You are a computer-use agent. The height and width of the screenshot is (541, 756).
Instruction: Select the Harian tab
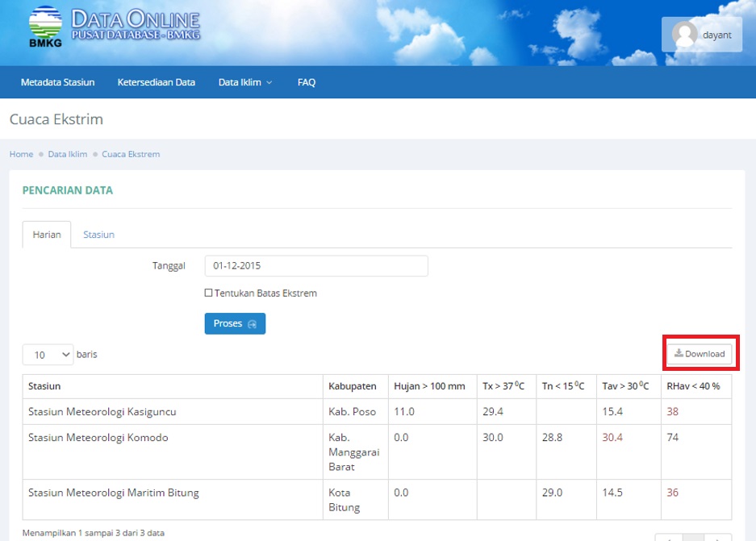pyautogui.click(x=46, y=235)
